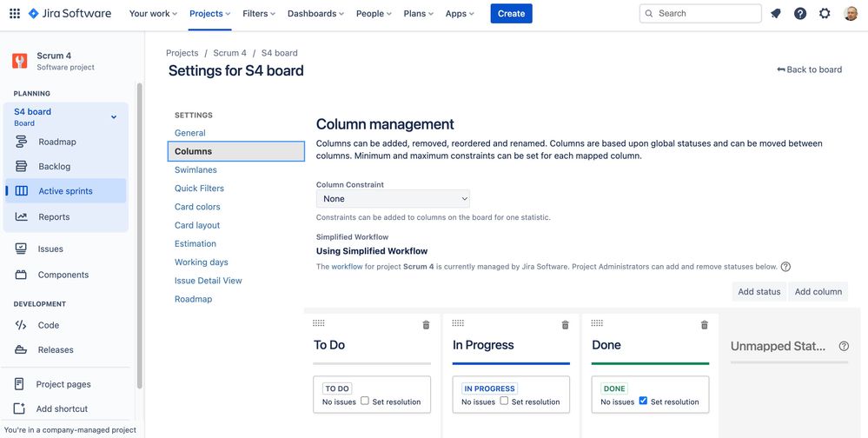The height and width of the screenshot is (438, 868).
Task: Expand the Your work menu
Action: 153,13
